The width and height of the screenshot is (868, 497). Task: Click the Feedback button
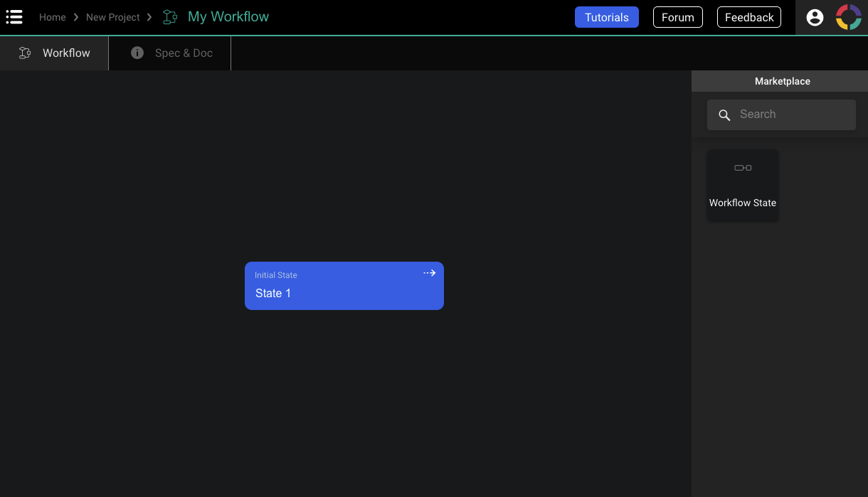(748, 16)
